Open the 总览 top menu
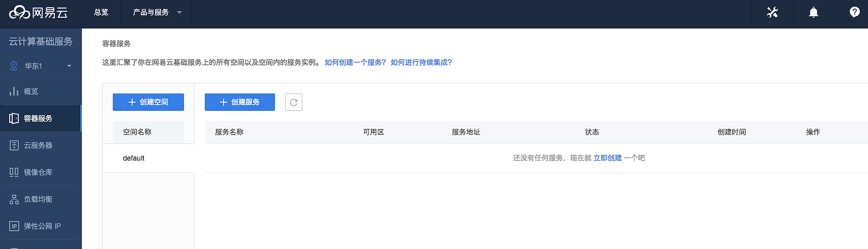 (x=101, y=12)
